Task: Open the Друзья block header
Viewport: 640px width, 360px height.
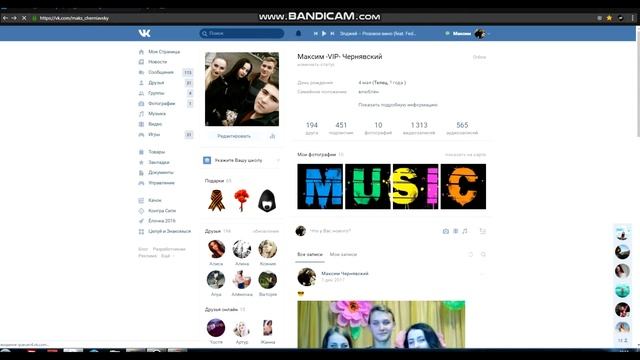Action: point(213,231)
